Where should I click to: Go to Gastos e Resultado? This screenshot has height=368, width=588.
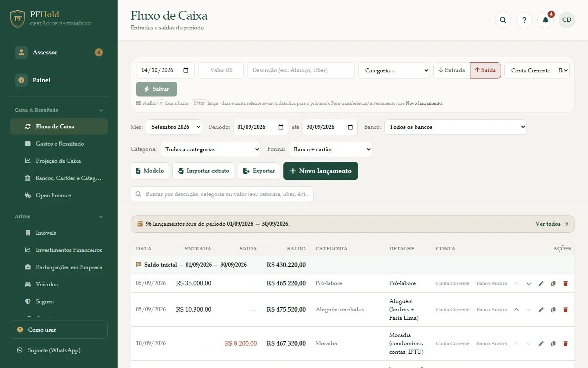tap(59, 144)
